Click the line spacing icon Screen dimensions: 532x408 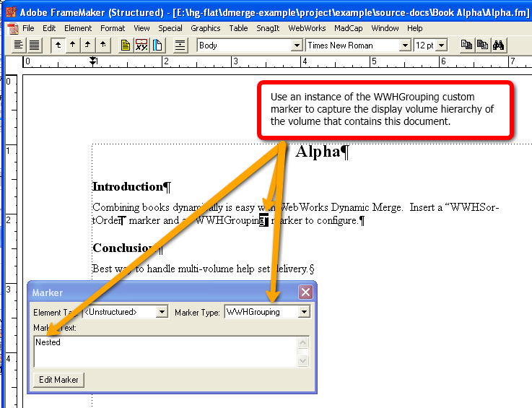click(x=180, y=45)
